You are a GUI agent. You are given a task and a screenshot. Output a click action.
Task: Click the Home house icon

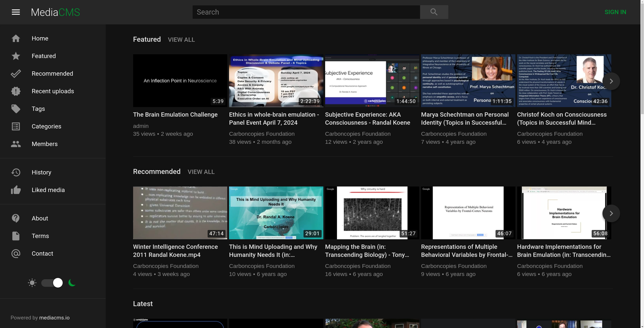tap(16, 38)
